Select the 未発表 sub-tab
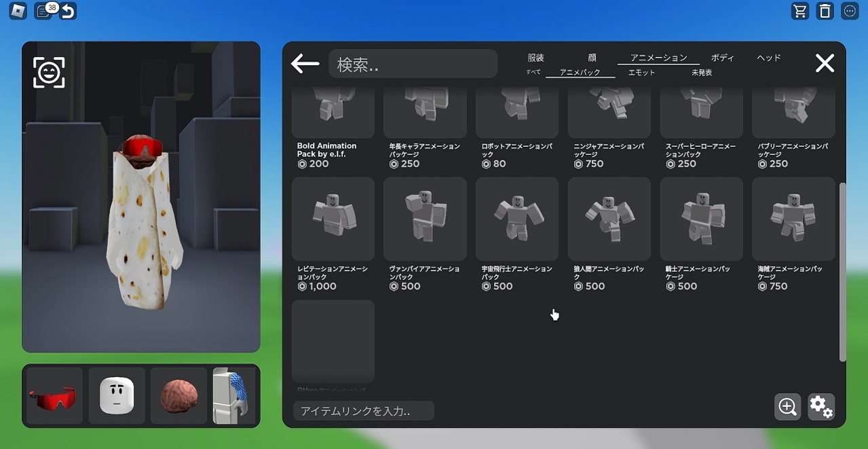This screenshot has width=868, height=449. 702,72
